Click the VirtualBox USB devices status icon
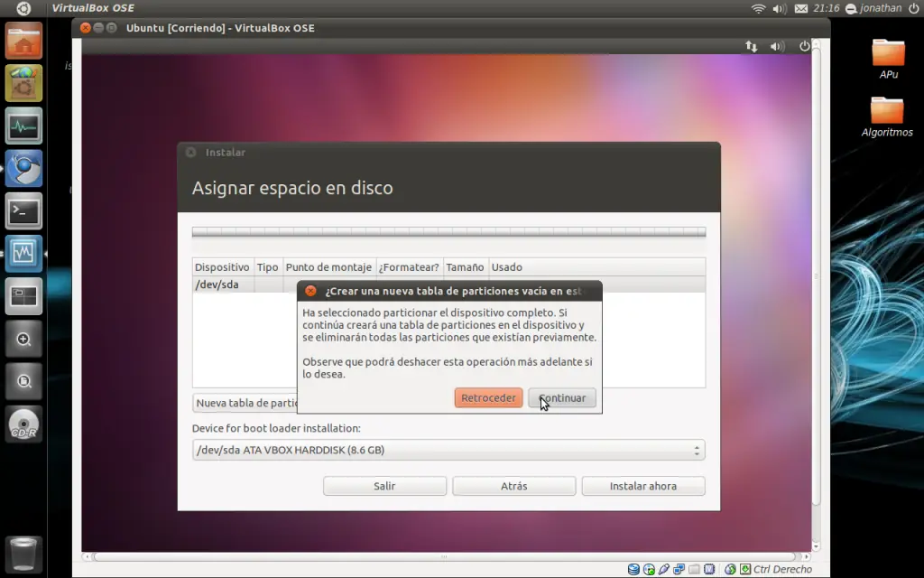 pos(664,569)
